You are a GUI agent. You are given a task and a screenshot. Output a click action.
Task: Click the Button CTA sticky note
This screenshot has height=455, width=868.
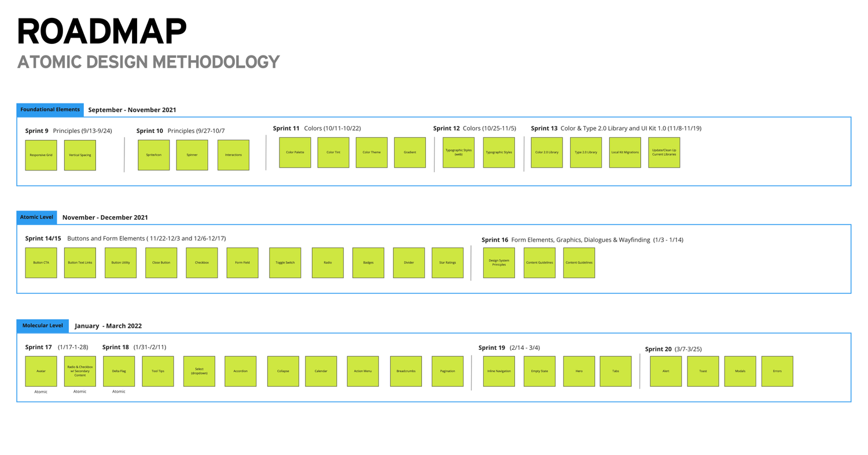[x=41, y=262]
